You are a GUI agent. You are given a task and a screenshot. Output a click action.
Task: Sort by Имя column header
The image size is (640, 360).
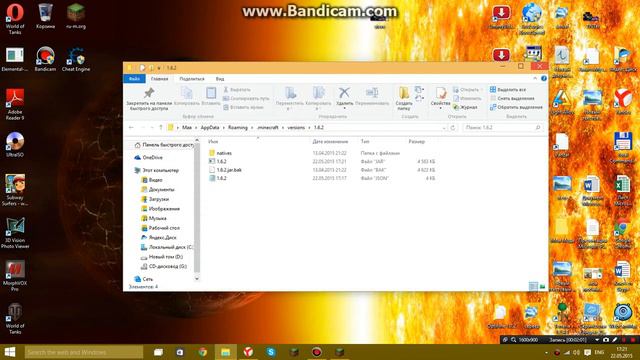tap(213, 142)
